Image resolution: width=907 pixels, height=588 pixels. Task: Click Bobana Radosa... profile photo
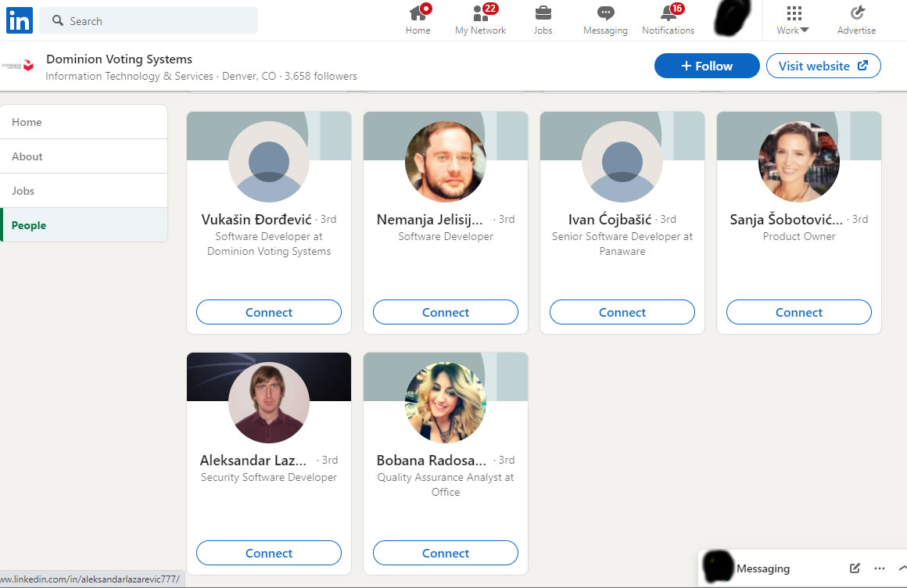(x=446, y=402)
